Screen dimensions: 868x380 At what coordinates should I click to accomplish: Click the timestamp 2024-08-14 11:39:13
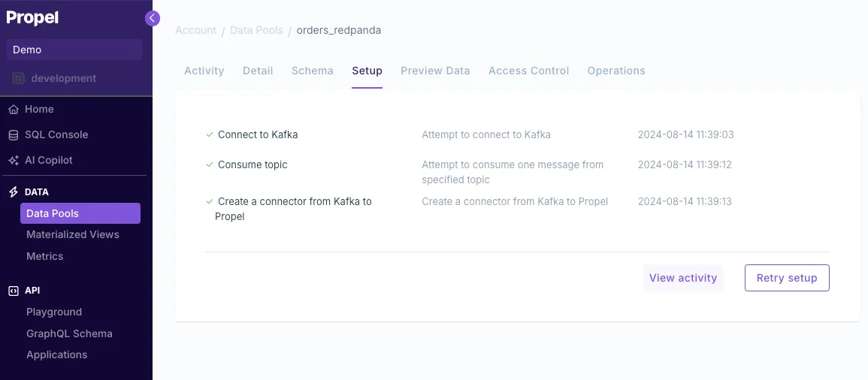(685, 201)
